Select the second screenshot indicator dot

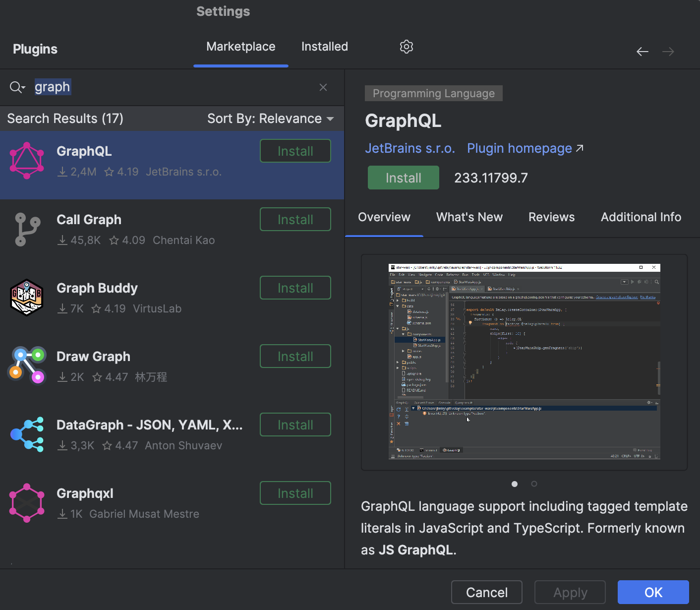(534, 484)
